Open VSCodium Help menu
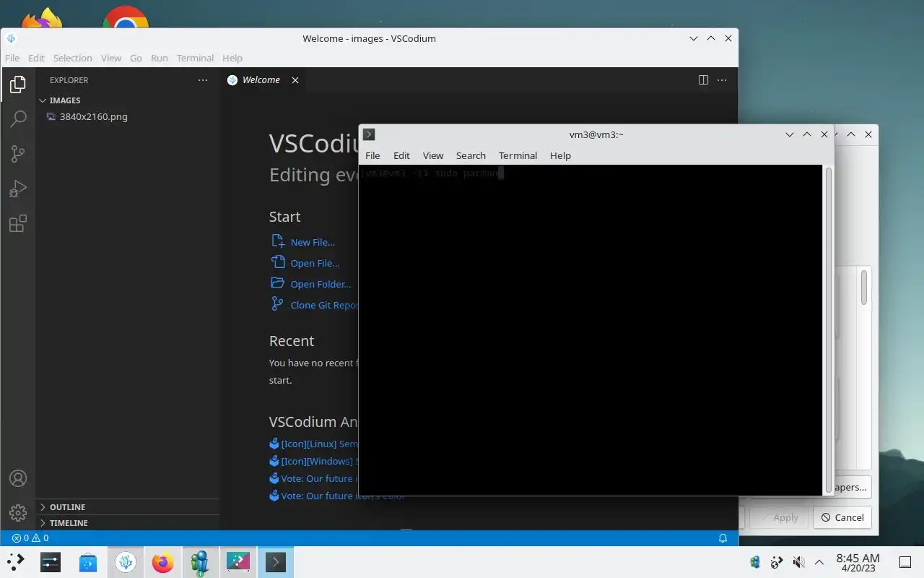The width and height of the screenshot is (924, 578). tap(232, 58)
